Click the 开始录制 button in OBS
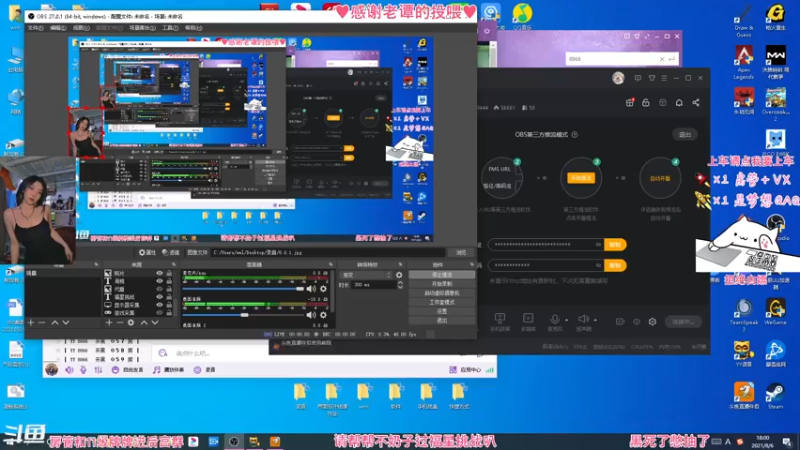Viewport: 800px width, 450px height. [442, 284]
